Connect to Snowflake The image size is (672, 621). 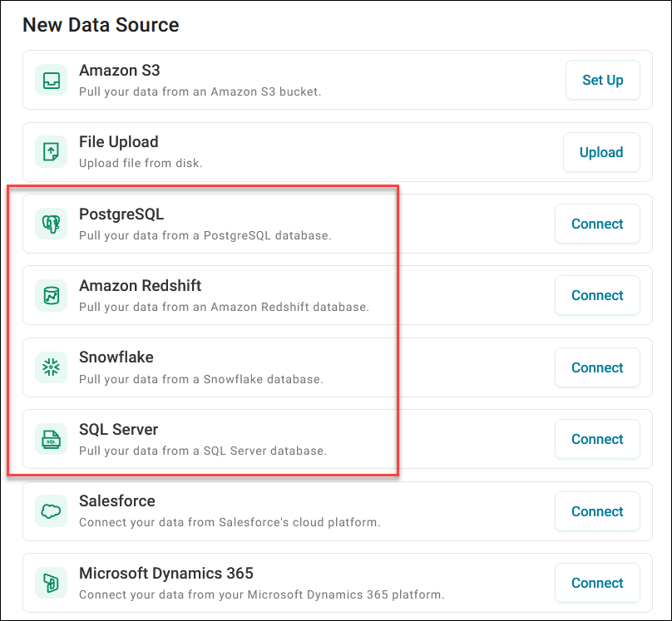[597, 367]
